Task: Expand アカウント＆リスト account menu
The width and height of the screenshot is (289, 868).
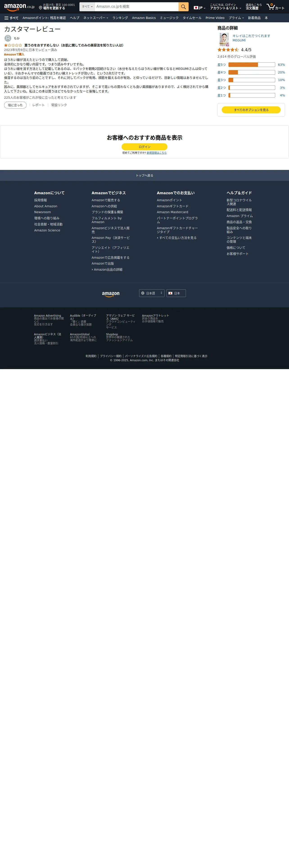Action: tap(225, 7)
